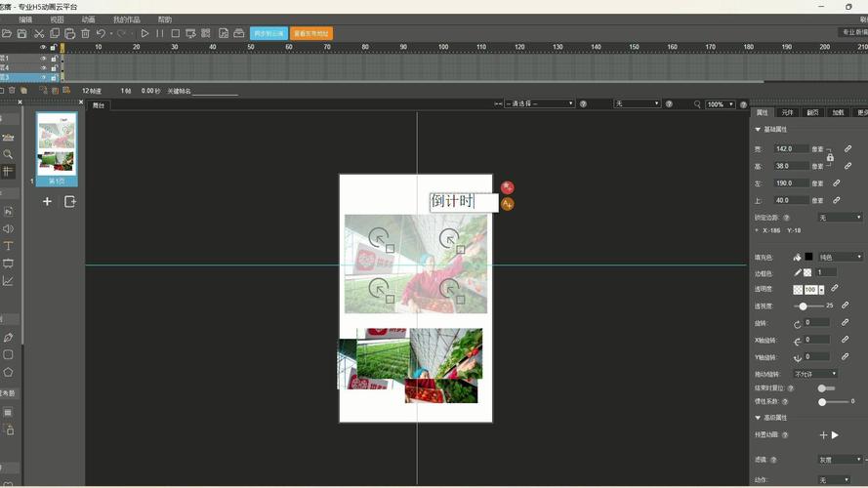Click the black fill color swatch
The width and height of the screenshot is (868, 488).
click(808, 258)
